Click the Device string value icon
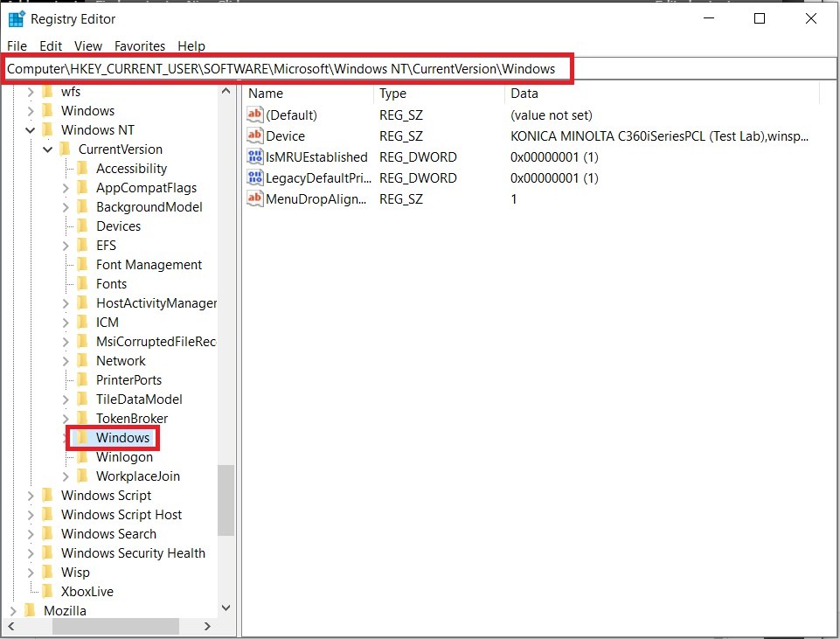 [255, 135]
